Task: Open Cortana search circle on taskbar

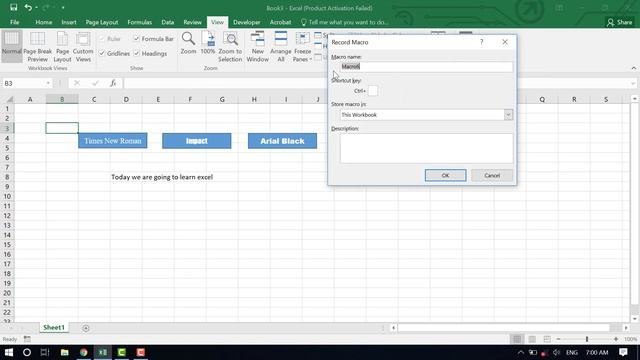Action: pyautogui.click(x=27, y=352)
